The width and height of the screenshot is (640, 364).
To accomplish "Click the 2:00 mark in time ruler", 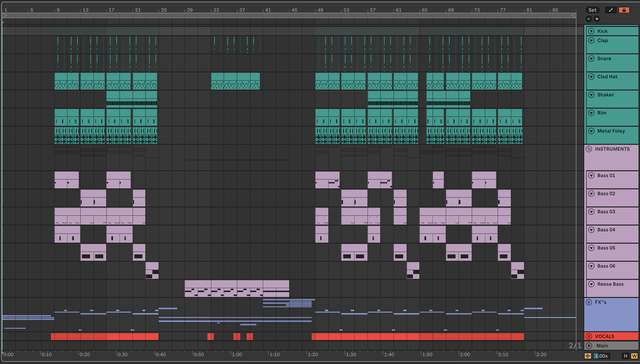I will 465,354.
